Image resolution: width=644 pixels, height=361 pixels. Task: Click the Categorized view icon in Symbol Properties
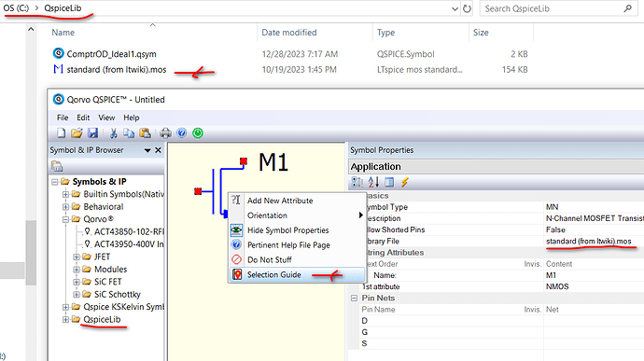[357, 182]
